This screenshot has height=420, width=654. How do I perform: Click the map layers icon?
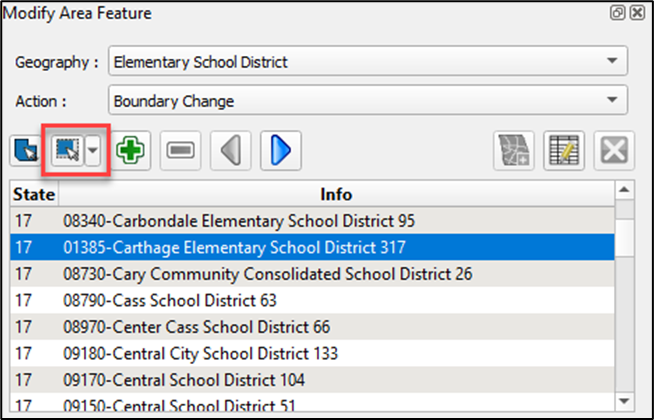(x=513, y=151)
